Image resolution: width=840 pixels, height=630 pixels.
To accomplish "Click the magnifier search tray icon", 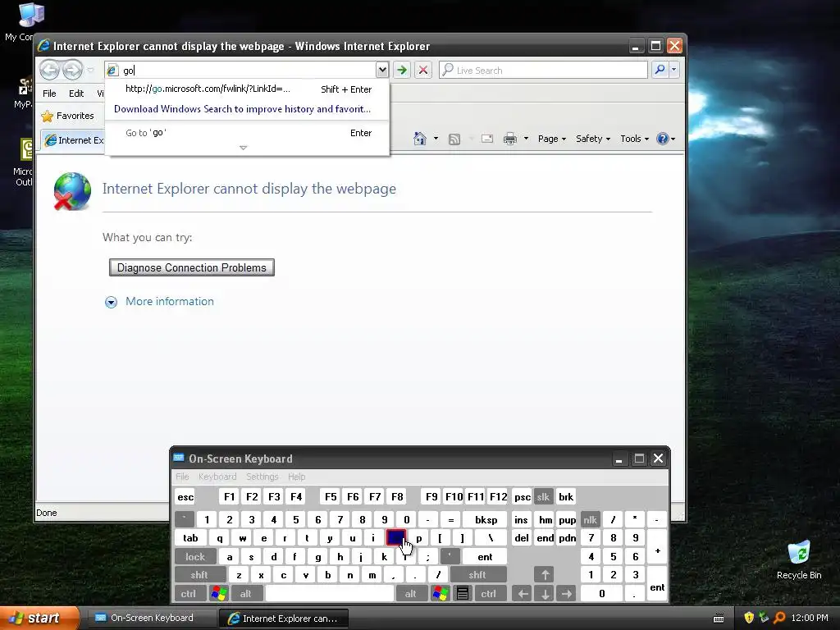I will coord(779,619).
